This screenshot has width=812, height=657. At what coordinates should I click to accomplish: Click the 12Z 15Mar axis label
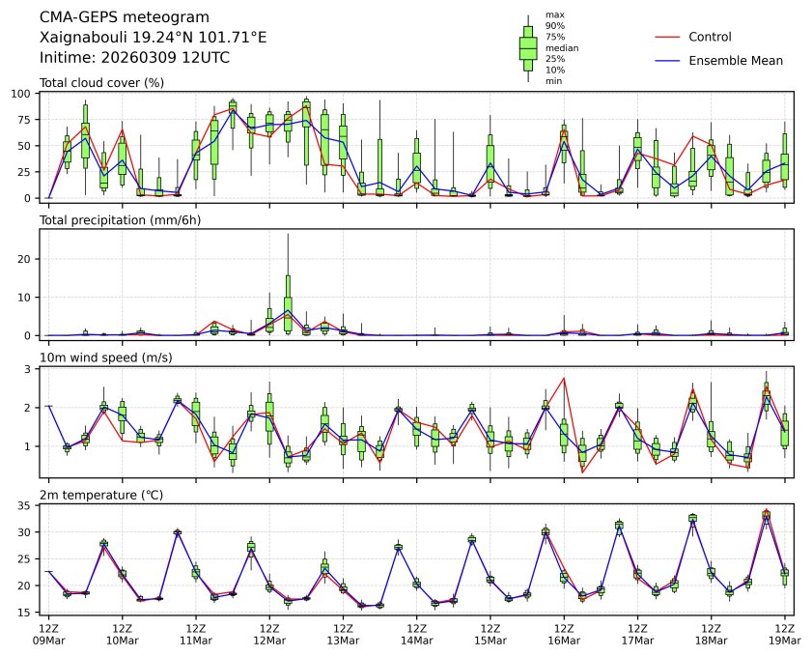tap(490, 635)
